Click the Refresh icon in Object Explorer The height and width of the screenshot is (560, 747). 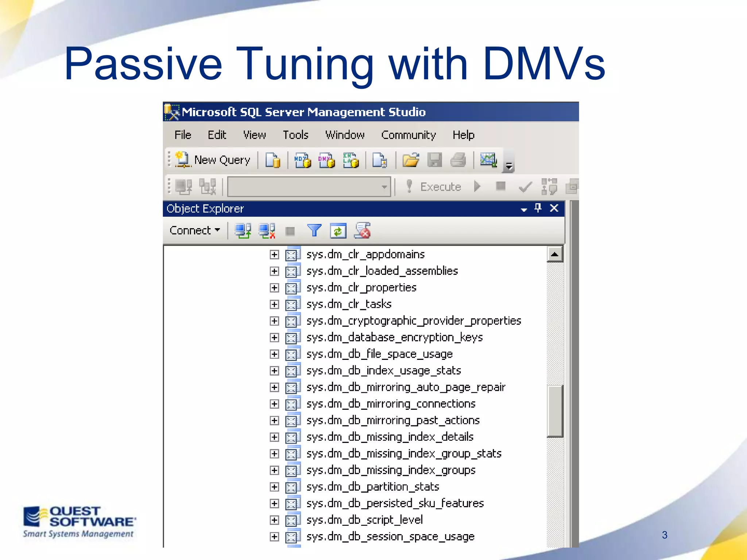[338, 231]
